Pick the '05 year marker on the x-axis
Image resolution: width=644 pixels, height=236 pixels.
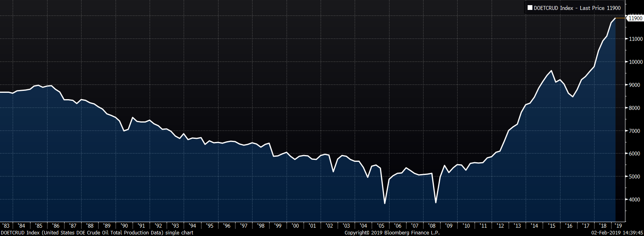pos(381,226)
